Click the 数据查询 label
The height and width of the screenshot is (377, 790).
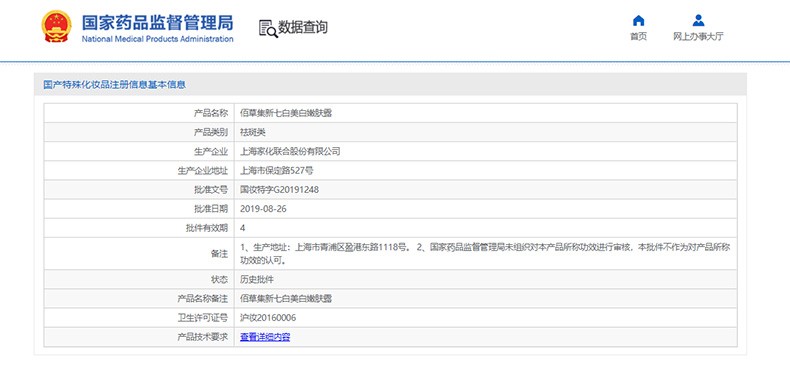click(x=303, y=27)
